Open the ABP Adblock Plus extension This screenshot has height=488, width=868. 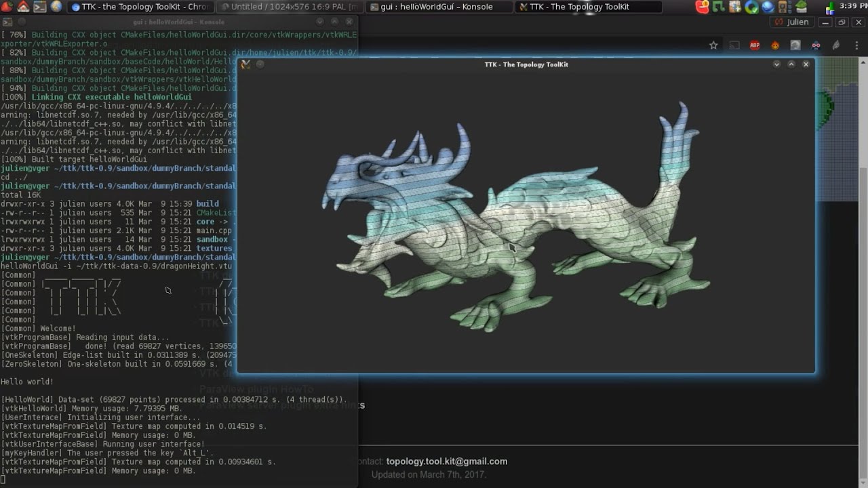point(755,45)
